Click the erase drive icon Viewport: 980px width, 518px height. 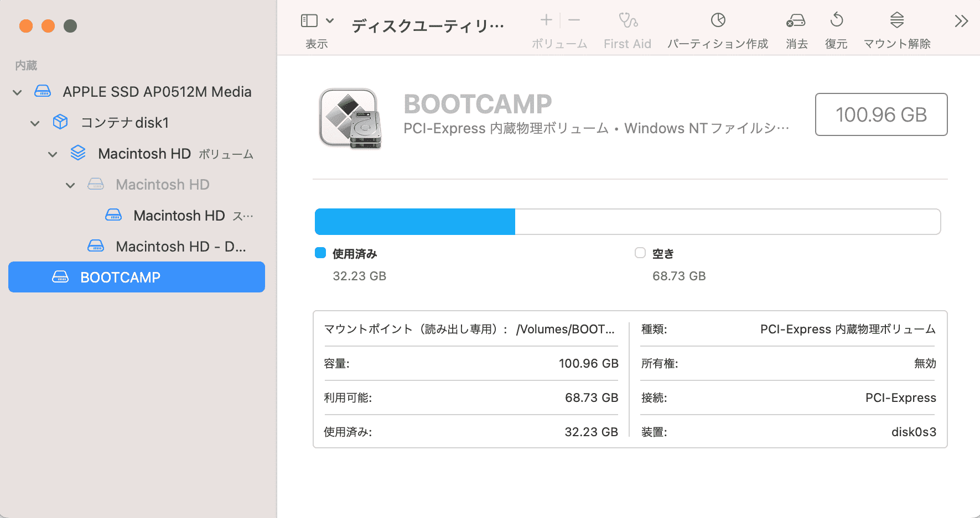tap(796, 21)
